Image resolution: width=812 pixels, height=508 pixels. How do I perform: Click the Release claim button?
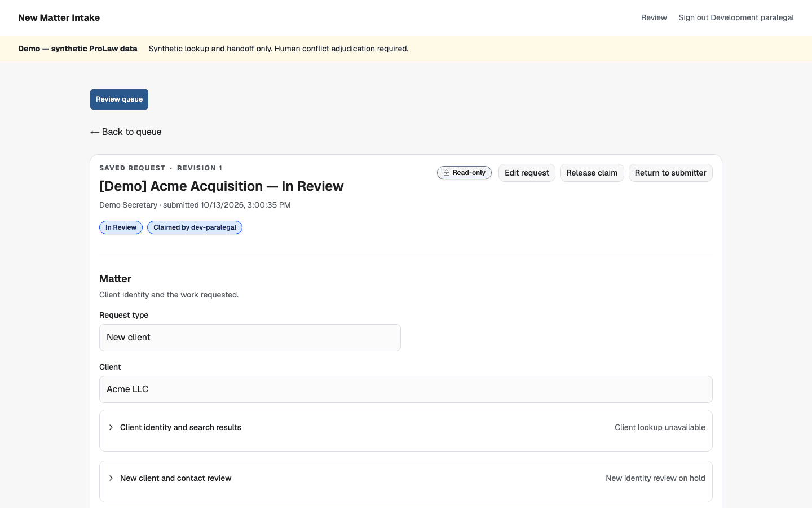tap(592, 173)
